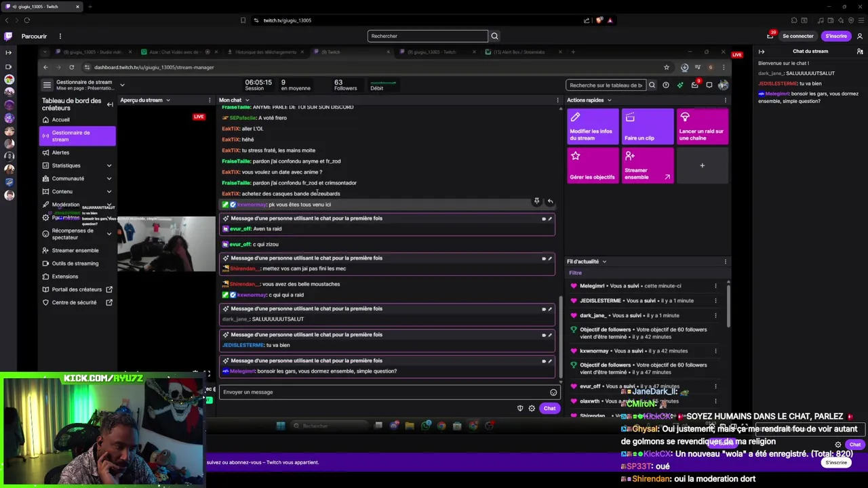868x488 pixels.
Task: Open the dashboard help icon
Action: [x=666, y=85]
